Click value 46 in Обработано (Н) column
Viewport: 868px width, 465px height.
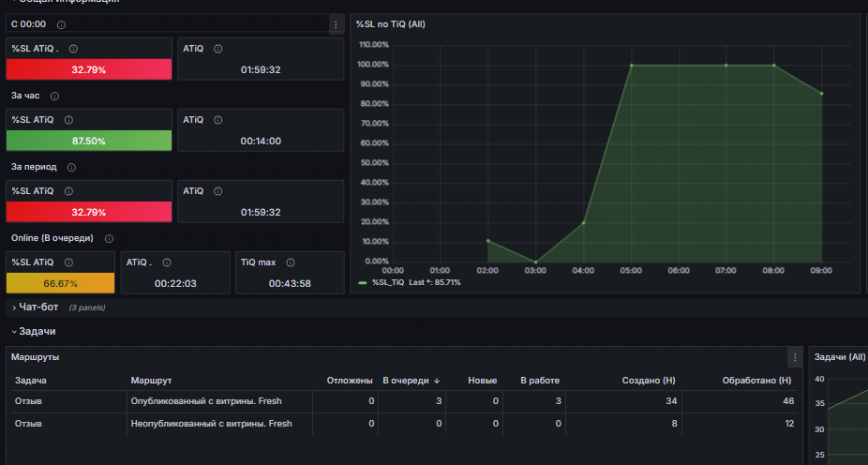click(788, 401)
